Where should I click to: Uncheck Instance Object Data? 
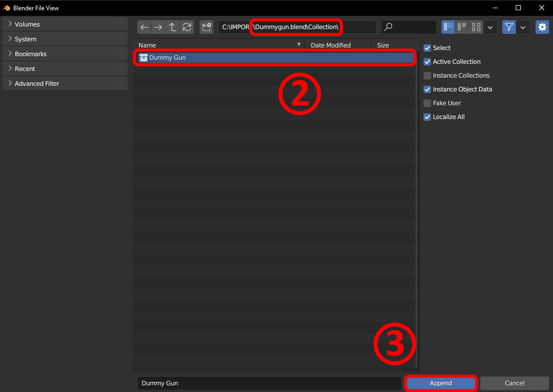point(427,89)
